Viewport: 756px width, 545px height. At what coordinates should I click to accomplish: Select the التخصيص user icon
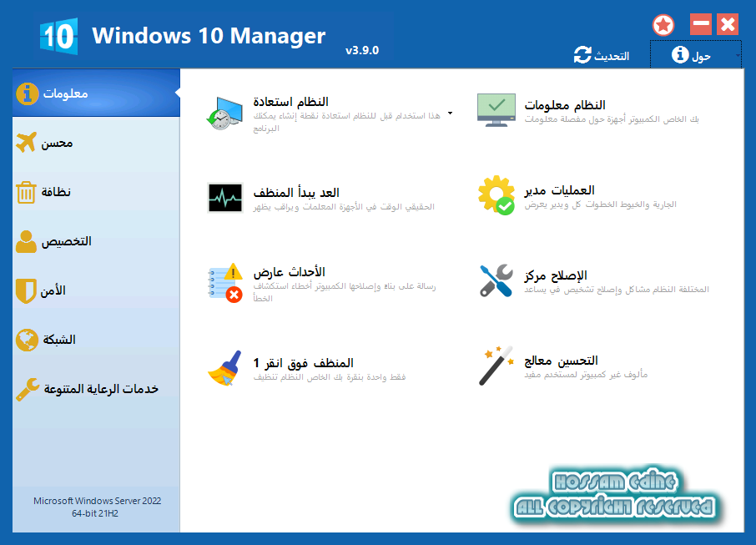(26, 242)
